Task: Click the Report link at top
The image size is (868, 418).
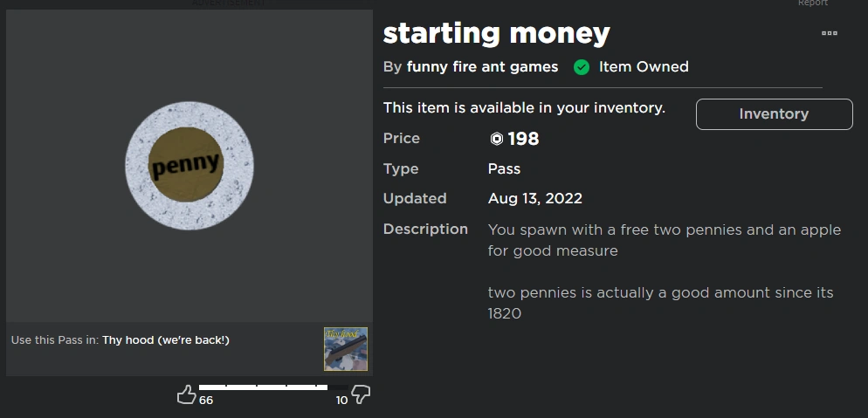Action: [812, 3]
